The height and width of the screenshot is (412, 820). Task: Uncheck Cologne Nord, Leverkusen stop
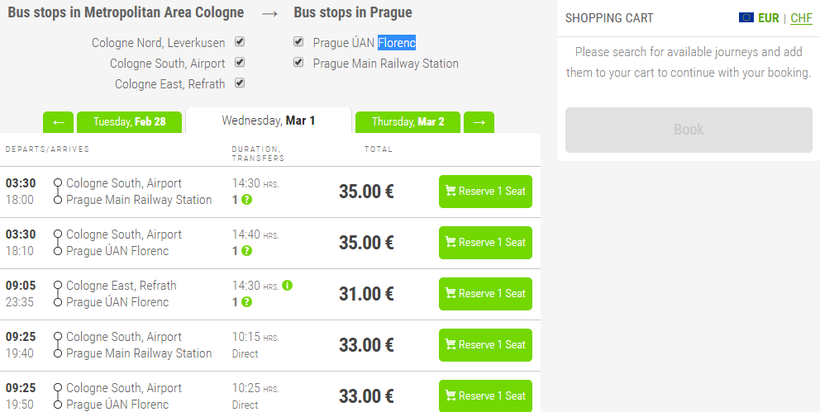click(x=239, y=42)
